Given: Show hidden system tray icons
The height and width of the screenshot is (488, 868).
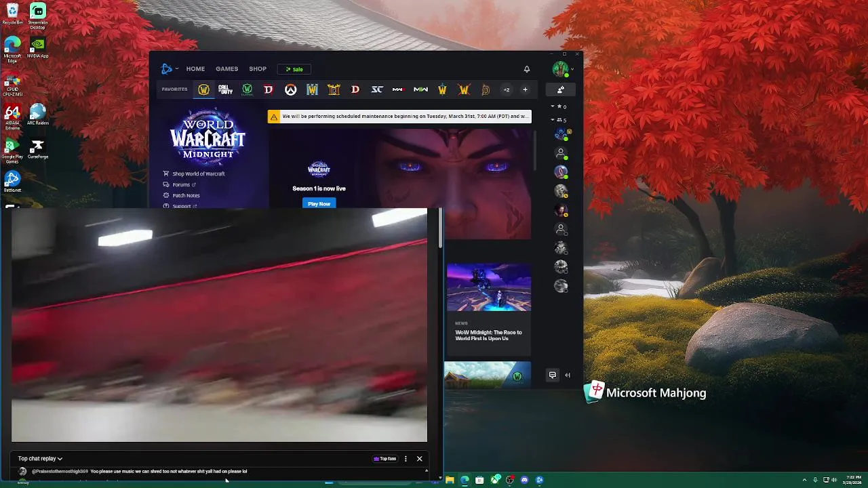Looking at the screenshot, I should [804, 480].
